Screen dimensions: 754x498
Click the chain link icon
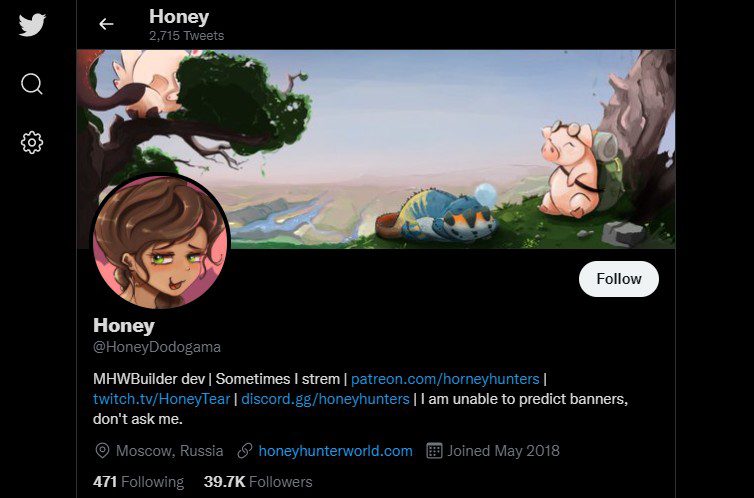click(245, 451)
